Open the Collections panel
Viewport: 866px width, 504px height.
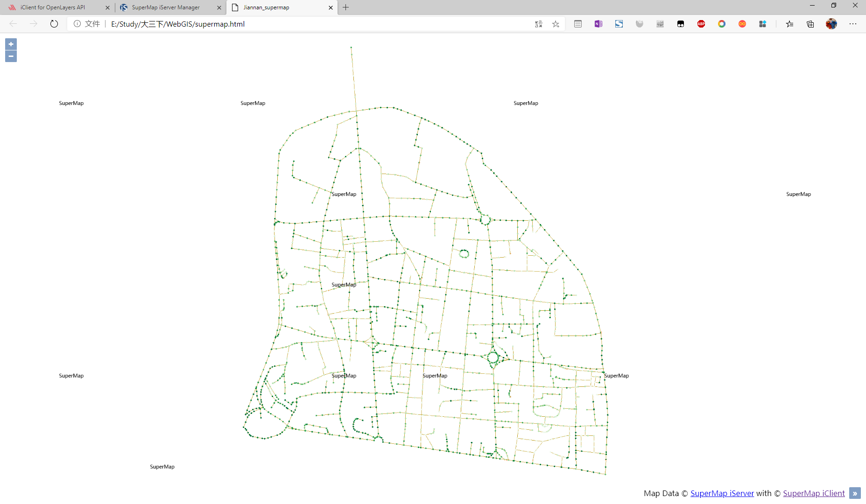tap(810, 24)
